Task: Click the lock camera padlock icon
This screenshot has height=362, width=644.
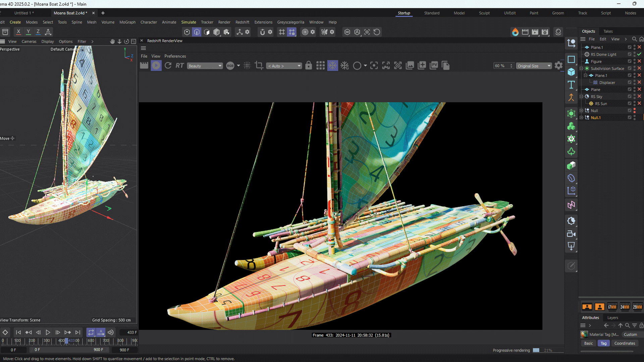Action: tap(309, 66)
